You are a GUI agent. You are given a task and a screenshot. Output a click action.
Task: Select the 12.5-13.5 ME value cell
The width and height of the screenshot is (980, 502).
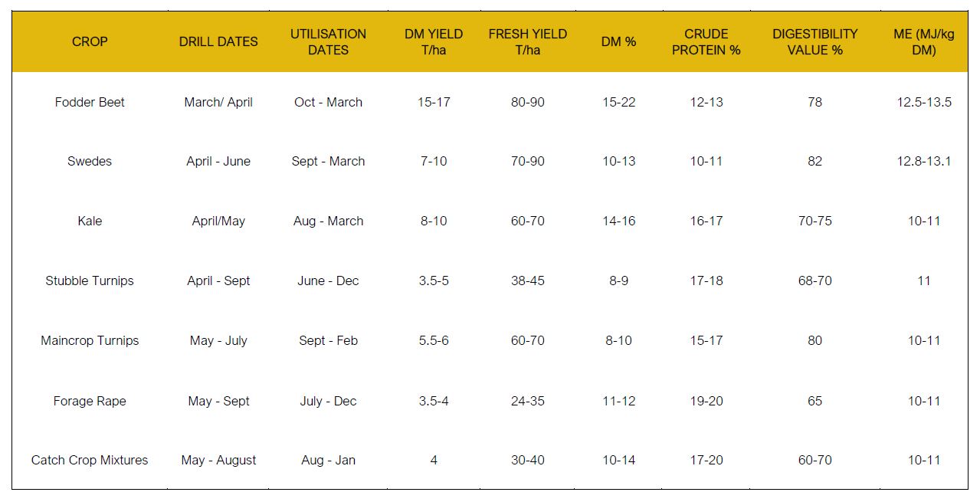click(x=924, y=102)
